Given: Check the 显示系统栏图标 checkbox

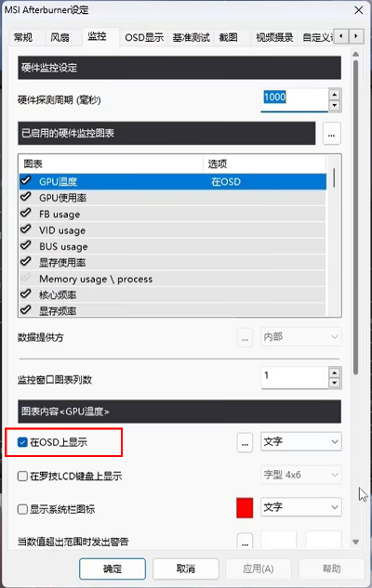Looking at the screenshot, I should [22, 509].
